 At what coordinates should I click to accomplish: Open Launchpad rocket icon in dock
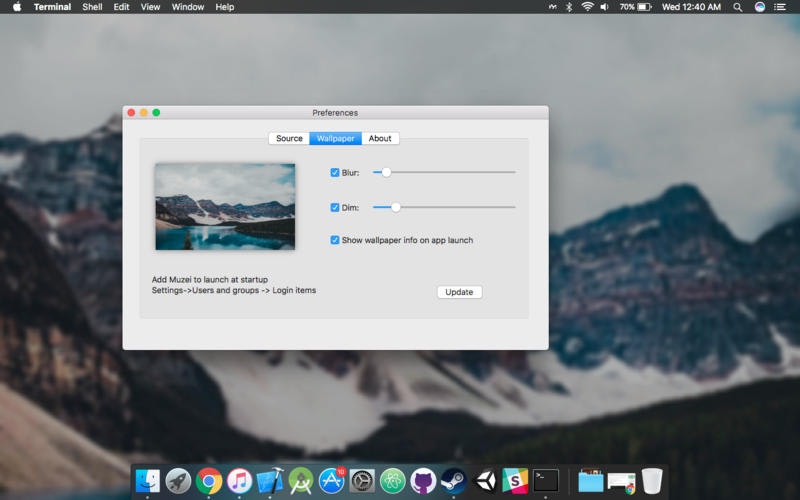pyautogui.click(x=178, y=481)
